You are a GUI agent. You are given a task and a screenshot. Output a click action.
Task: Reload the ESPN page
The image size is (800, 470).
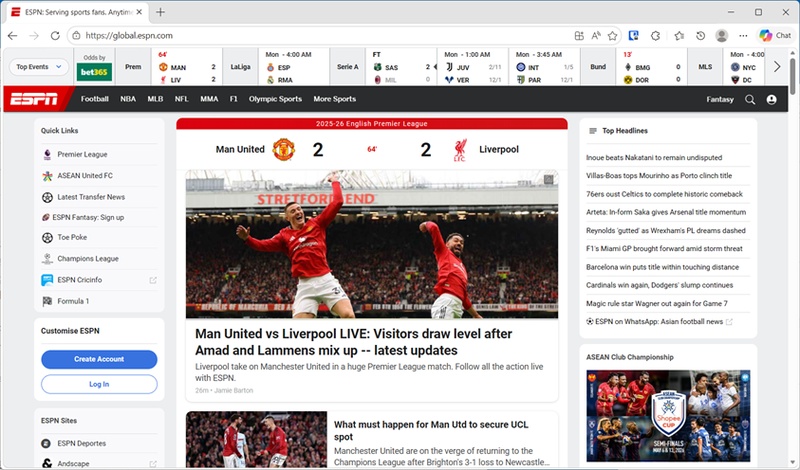coord(55,36)
